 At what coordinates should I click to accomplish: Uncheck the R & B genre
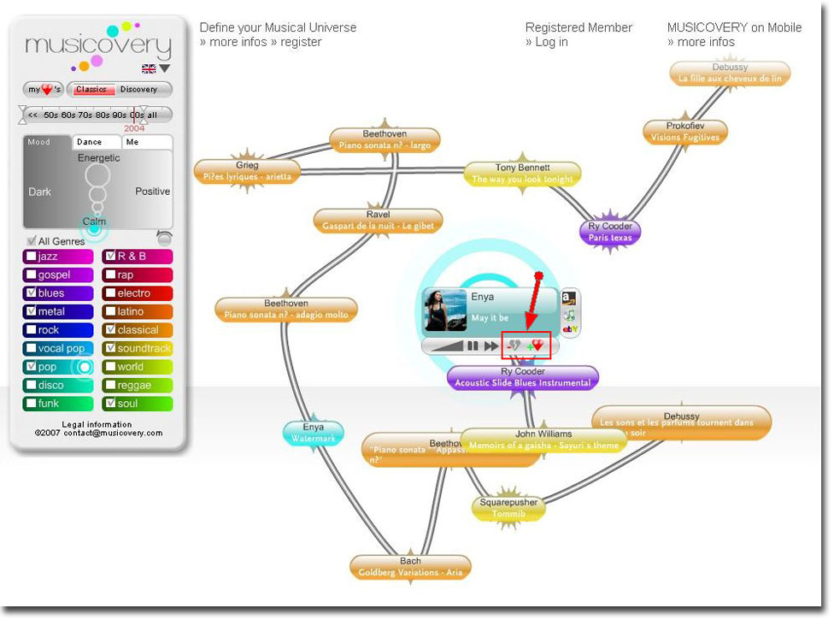[111, 257]
